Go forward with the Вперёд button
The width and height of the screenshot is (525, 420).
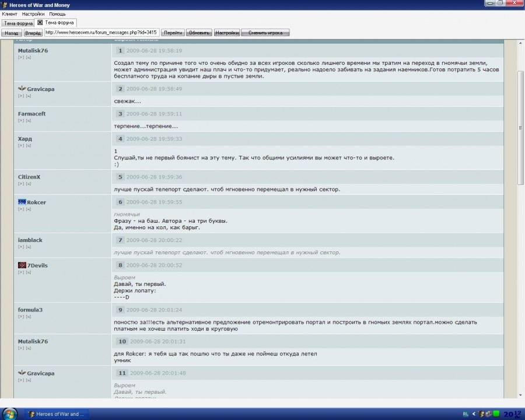tap(33, 33)
